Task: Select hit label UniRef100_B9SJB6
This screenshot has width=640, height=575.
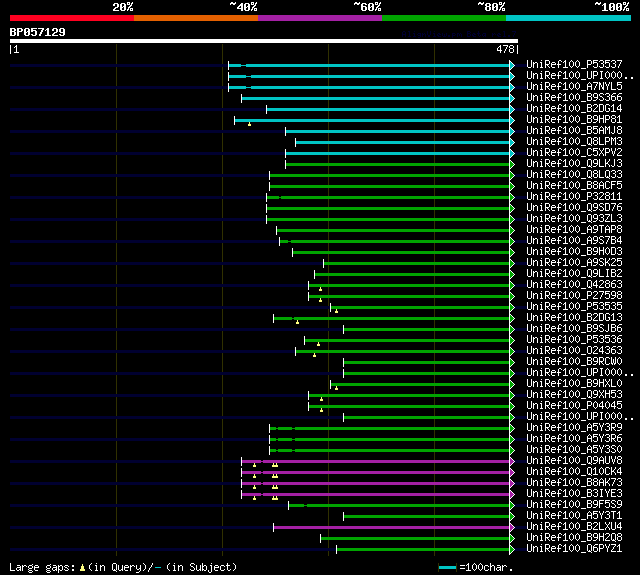Action: pyautogui.click(x=574, y=329)
